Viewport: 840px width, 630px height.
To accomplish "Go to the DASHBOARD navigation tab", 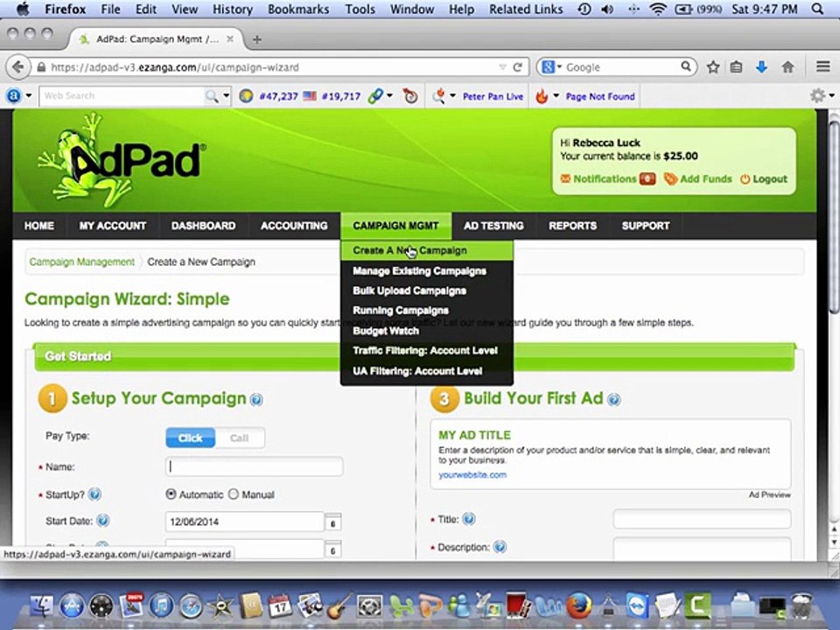I will pos(204,226).
